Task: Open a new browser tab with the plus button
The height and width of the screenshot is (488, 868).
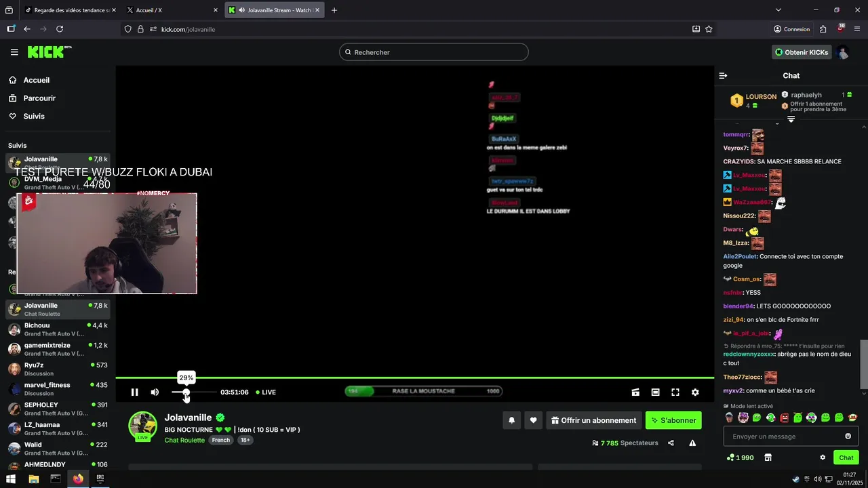Action: [334, 10]
